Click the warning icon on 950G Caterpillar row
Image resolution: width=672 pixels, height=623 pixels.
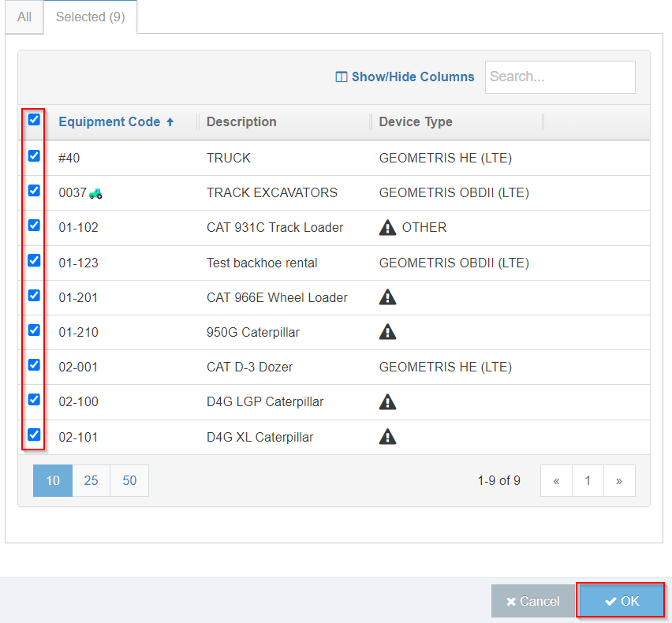pos(387,331)
